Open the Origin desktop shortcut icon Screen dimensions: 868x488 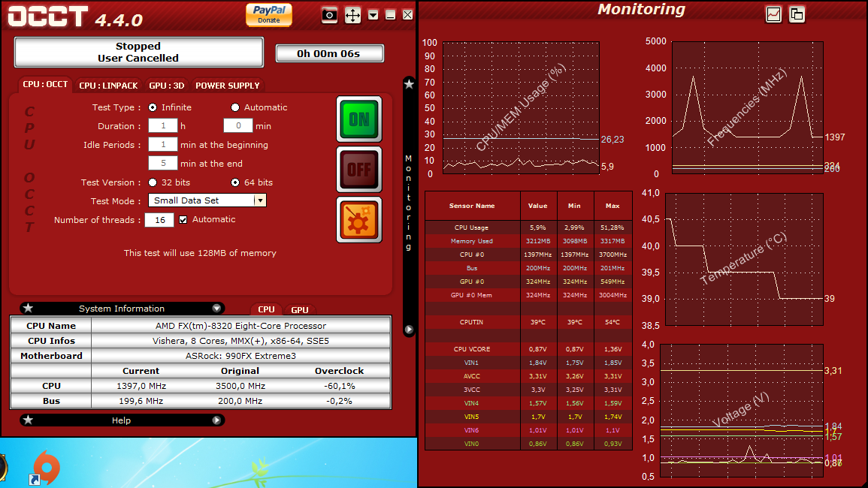(x=44, y=468)
